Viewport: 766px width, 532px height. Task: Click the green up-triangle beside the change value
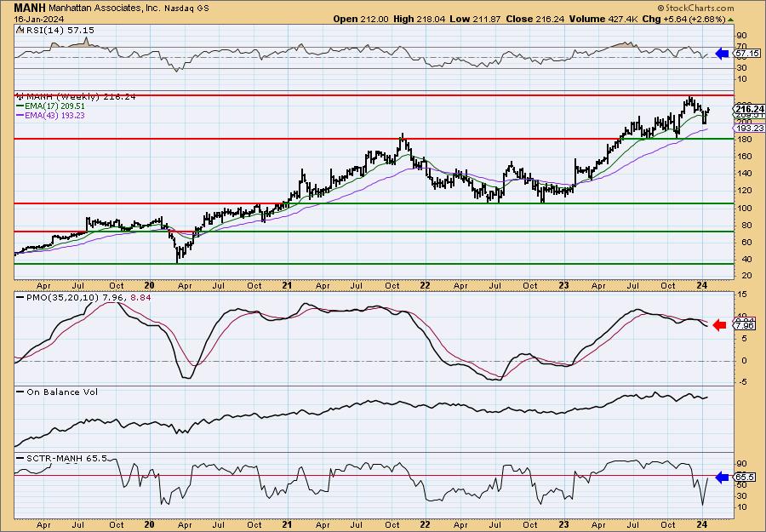click(730, 20)
